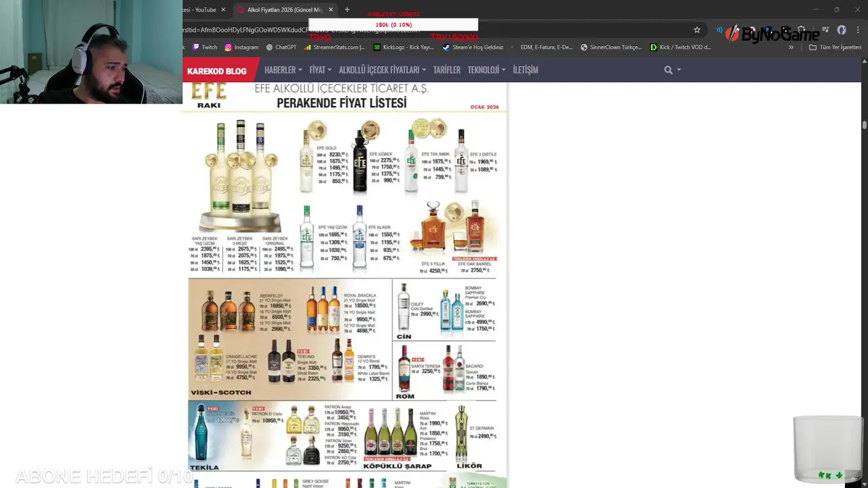Open the Twitch bookmark
The width and height of the screenshot is (868, 488).
(205, 47)
